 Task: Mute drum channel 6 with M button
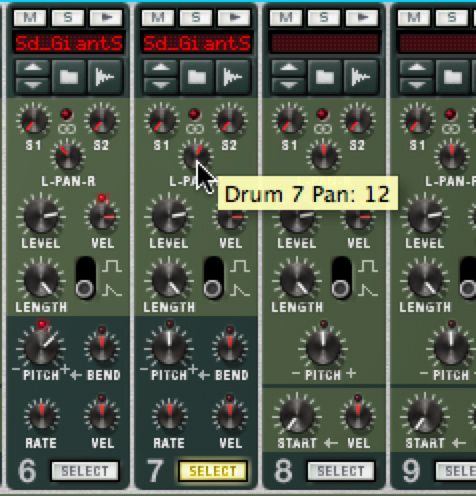pos(30,17)
